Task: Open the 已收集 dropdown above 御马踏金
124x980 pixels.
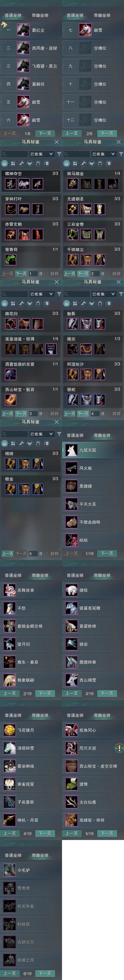Action: (104, 154)
